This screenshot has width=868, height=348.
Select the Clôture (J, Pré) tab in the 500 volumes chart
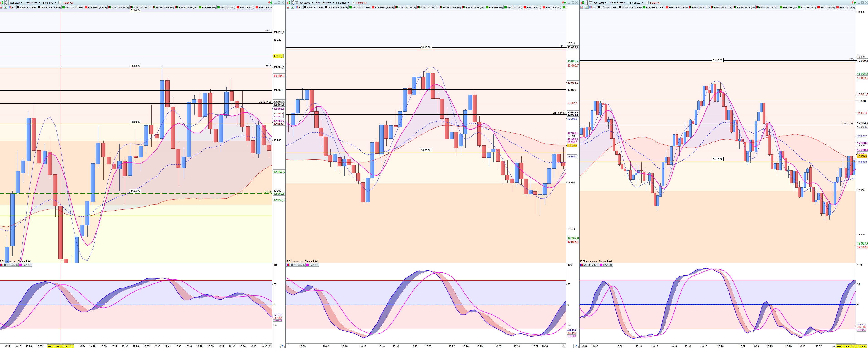315,7
